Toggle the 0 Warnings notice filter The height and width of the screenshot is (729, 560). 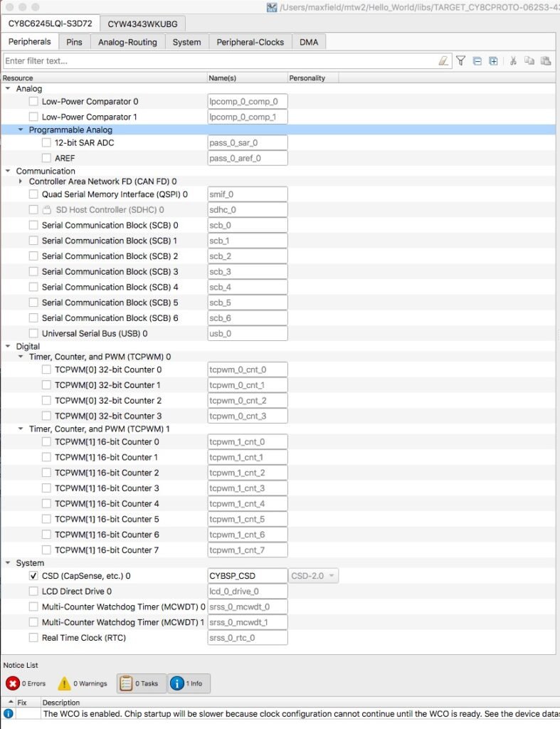click(x=83, y=683)
